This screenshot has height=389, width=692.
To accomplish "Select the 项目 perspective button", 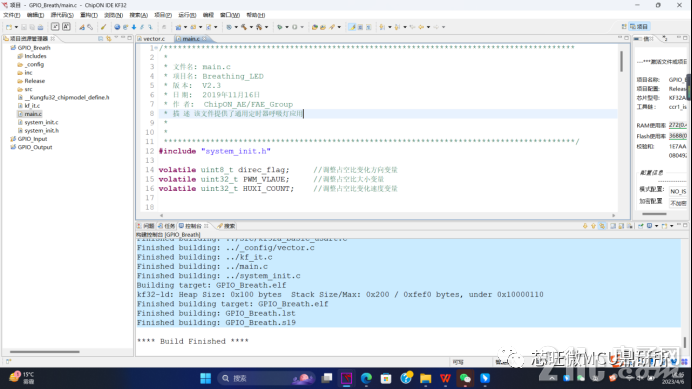I will coord(639,26).
